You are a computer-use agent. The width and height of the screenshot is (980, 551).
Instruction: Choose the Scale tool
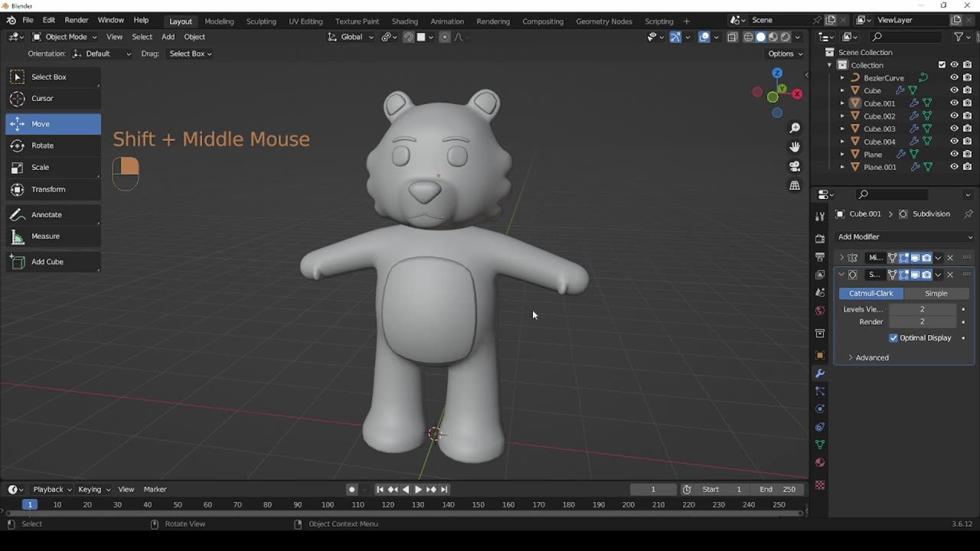click(x=53, y=167)
